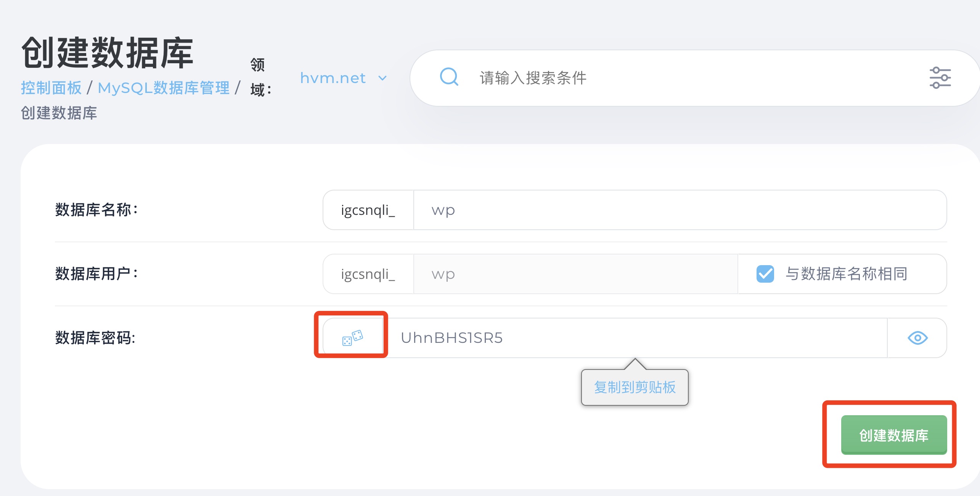Click the search magnifier icon
This screenshot has height=496, width=980.
coord(449,77)
